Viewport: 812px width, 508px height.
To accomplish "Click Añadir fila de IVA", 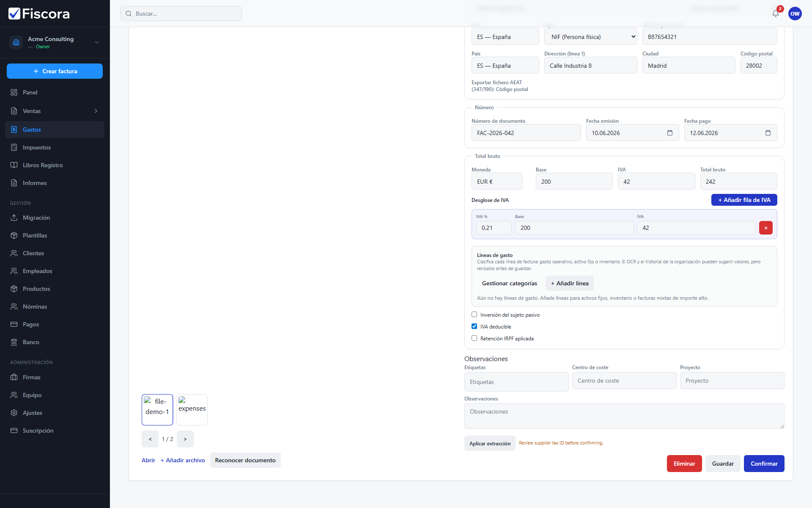I will tap(744, 200).
